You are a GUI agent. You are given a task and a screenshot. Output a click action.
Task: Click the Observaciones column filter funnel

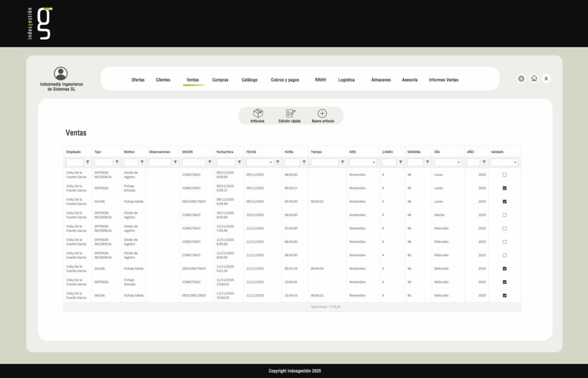(x=175, y=162)
